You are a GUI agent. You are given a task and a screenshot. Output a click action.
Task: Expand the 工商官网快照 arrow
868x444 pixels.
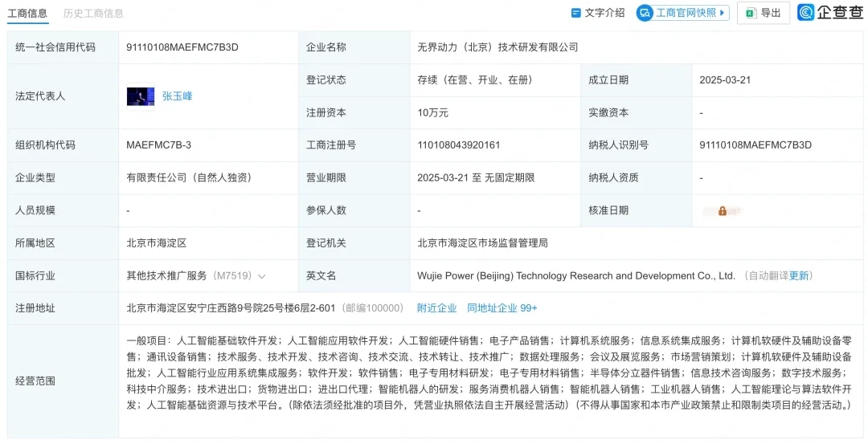click(x=723, y=13)
